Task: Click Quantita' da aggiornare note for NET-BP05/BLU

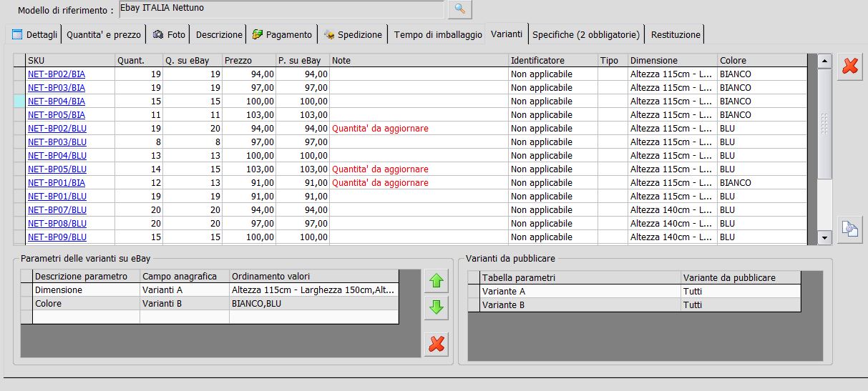Action: click(380, 169)
